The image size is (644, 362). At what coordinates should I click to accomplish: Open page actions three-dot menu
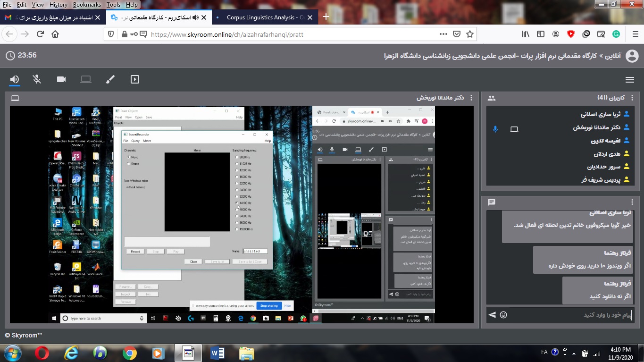click(x=443, y=34)
